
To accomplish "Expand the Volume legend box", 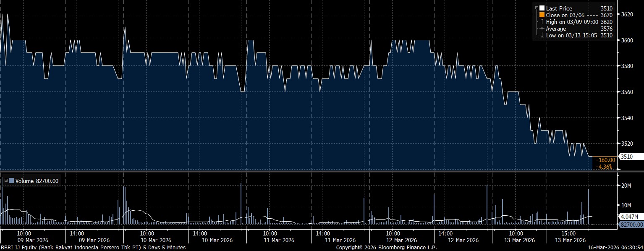I will point(5,181).
